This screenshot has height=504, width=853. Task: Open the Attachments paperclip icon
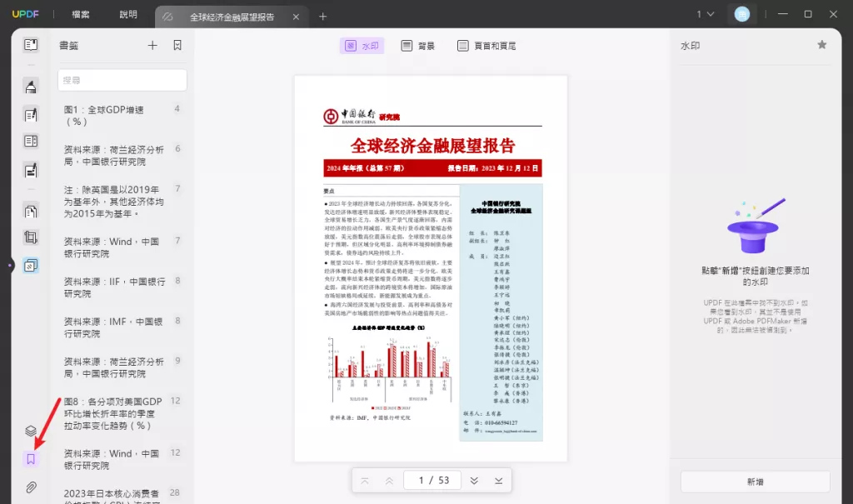click(31, 487)
